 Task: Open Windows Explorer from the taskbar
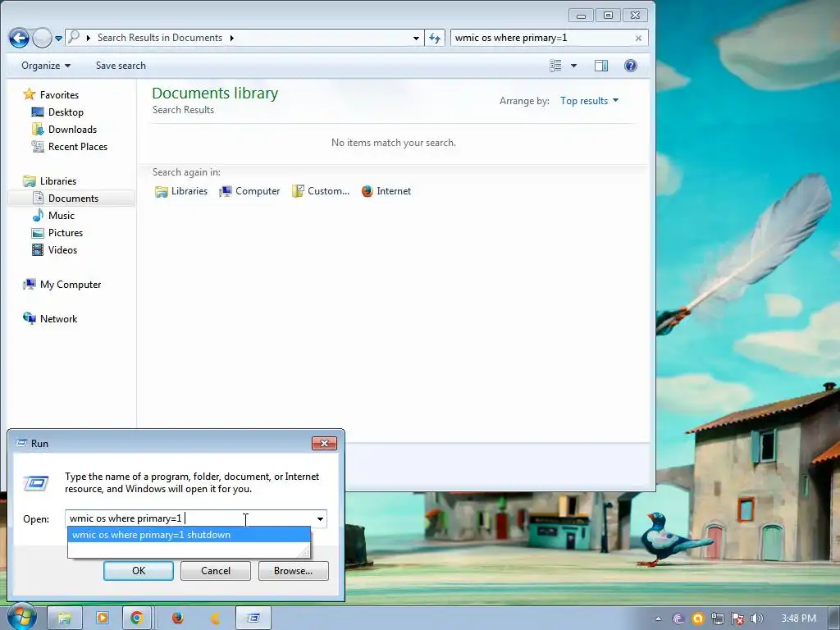(x=65, y=619)
